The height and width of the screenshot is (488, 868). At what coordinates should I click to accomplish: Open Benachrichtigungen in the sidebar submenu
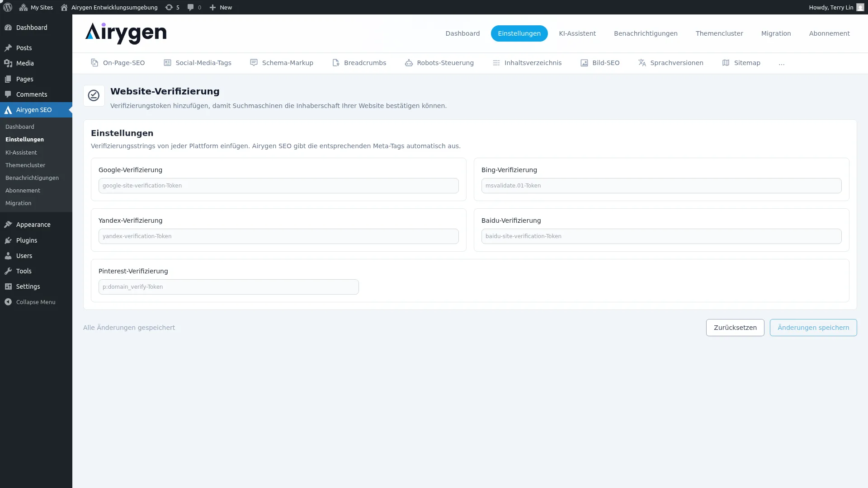pos(32,178)
